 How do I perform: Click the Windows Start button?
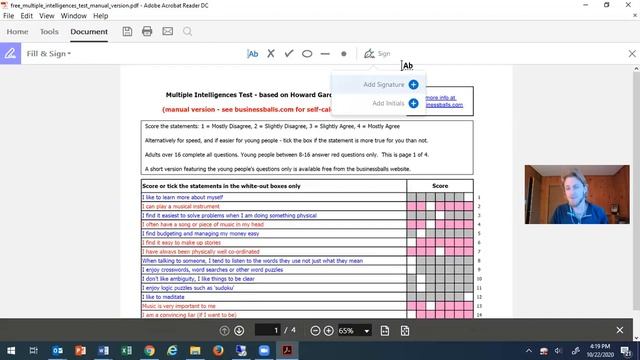(x=11, y=351)
